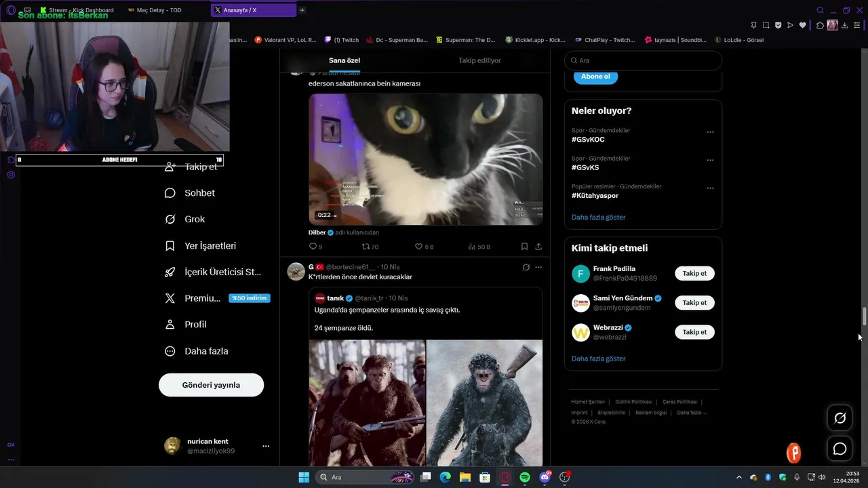
Task: Open the floating messages button
Action: 840,449
